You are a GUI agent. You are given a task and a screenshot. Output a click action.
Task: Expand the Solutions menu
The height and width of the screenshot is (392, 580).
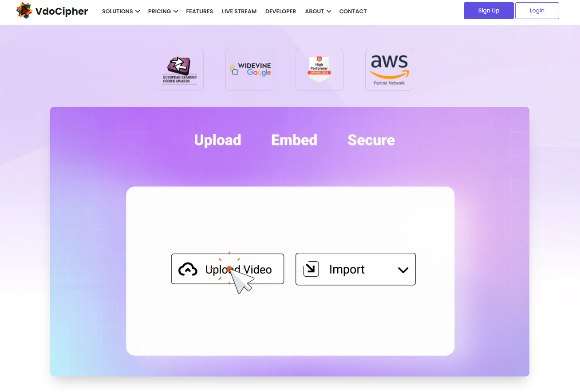tap(121, 11)
